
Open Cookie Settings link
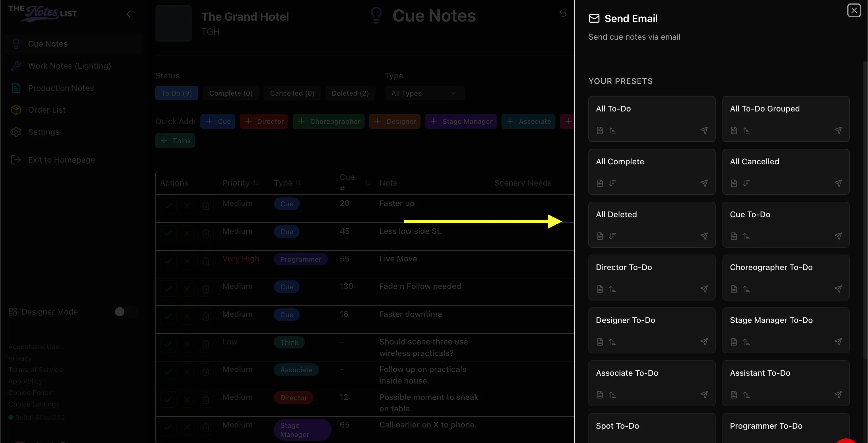[x=34, y=404]
